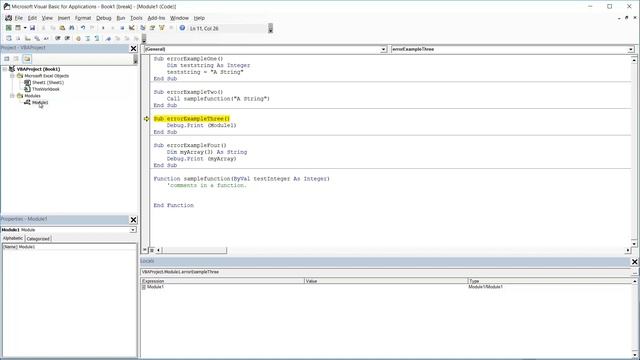
Task: Click the Debug.Print (myArray) code line
Action: click(x=201, y=159)
